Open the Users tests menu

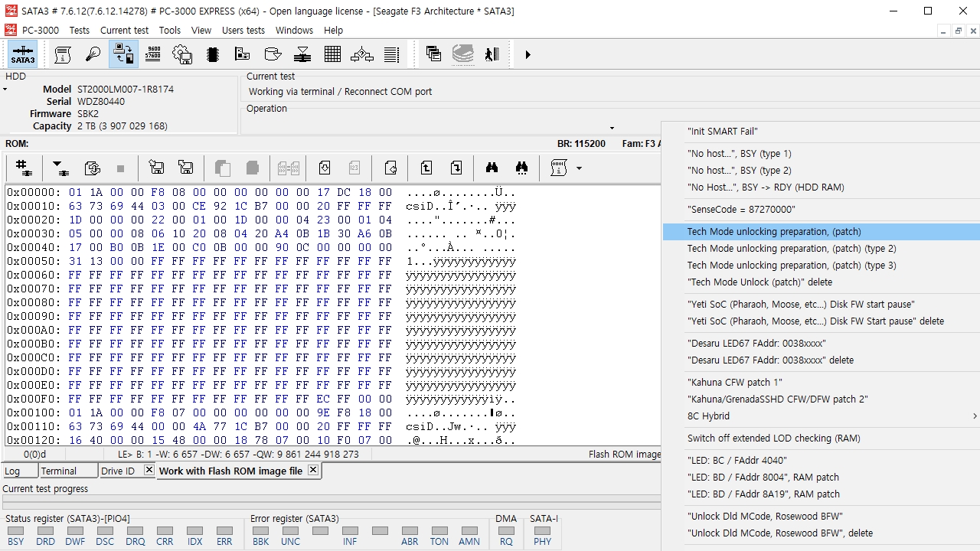click(243, 31)
